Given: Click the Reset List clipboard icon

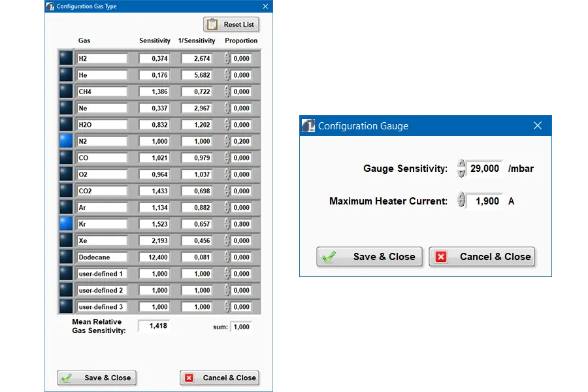Looking at the screenshot, I should (212, 25).
